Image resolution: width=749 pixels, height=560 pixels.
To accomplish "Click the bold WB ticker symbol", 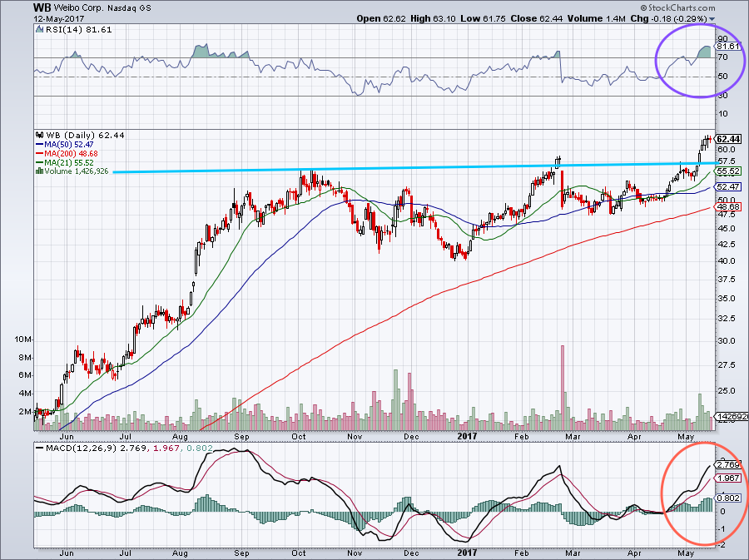I will 42,7.
